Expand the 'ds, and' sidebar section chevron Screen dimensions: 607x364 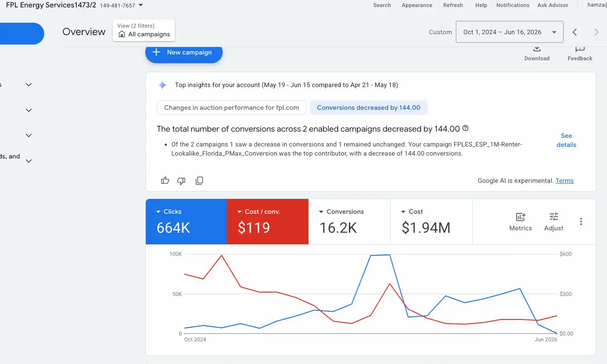pyautogui.click(x=28, y=161)
